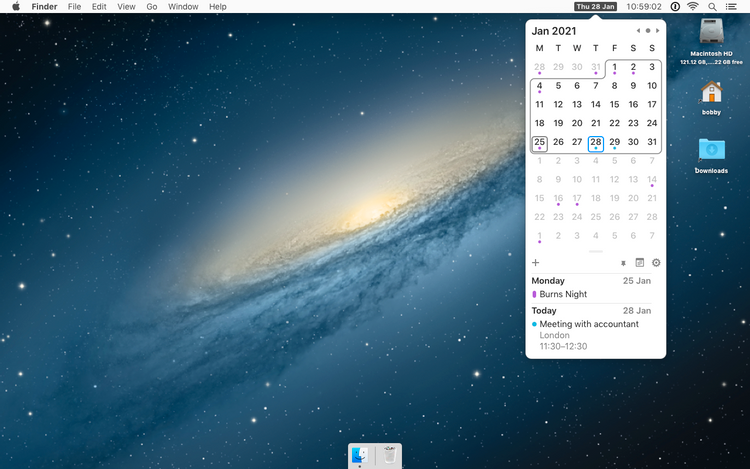Image resolution: width=750 pixels, height=469 pixels.
Task: Click the Trash icon in the Dock
Action: coord(388,455)
